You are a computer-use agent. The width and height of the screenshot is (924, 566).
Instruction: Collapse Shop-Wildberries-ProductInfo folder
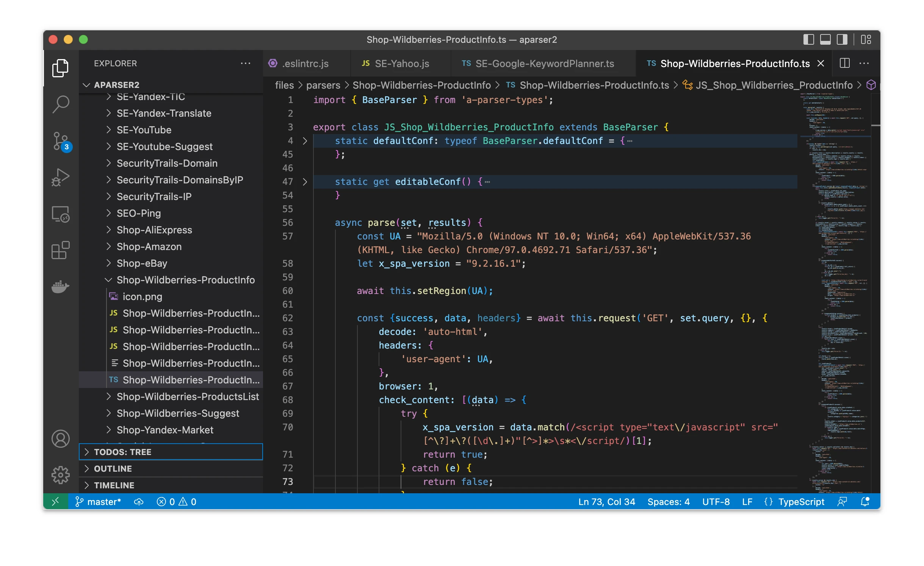171,280
